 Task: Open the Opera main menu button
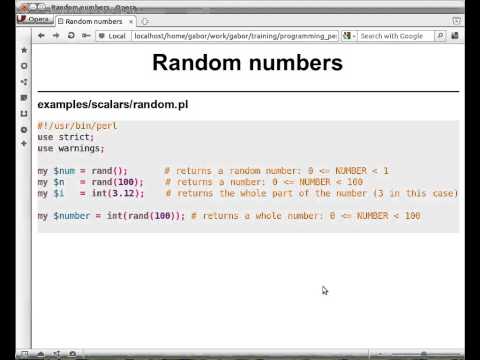point(35,19)
